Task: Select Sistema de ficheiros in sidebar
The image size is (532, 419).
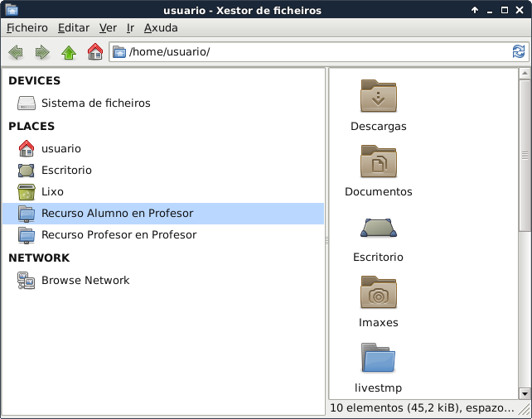Action: tap(95, 104)
